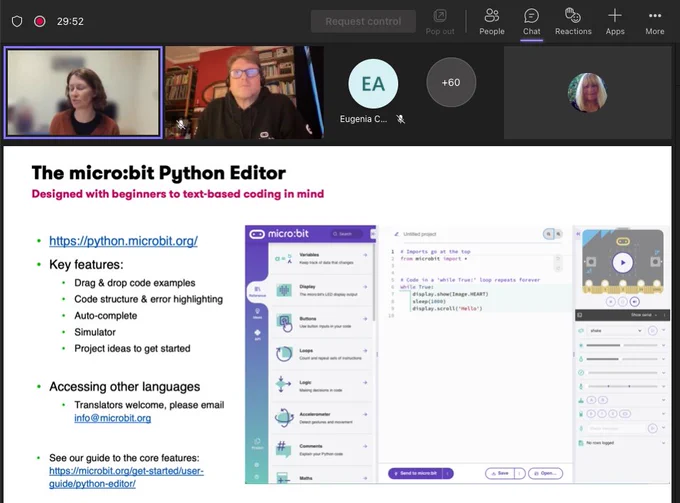Edit the Untitled project name
The width and height of the screenshot is (680, 503).
click(x=419, y=234)
